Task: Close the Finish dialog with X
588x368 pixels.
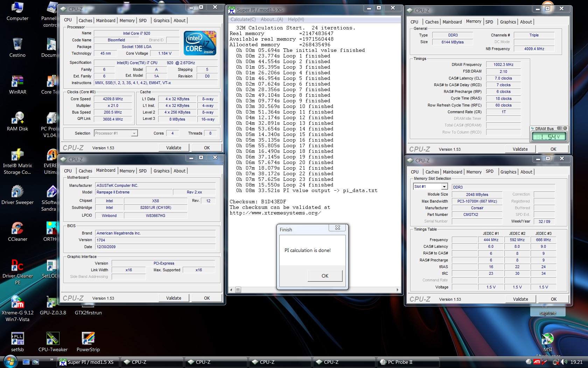Action: pyautogui.click(x=337, y=227)
